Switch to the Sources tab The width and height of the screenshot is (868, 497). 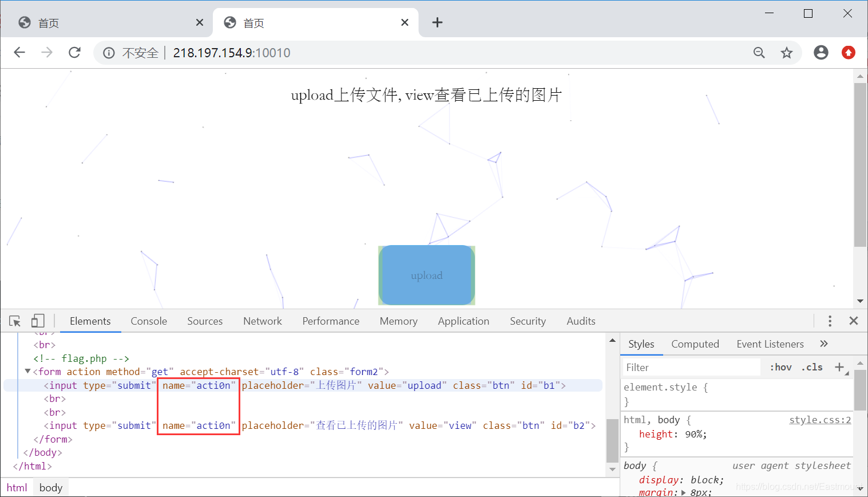tap(205, 321)
